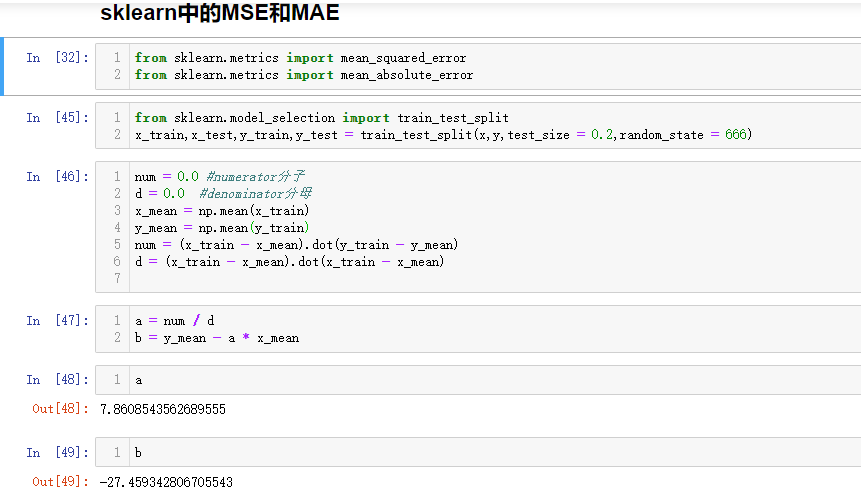This screenshot has width=861, height=501.
Task: Select the In [45] cell prompt
Action: 57,118
